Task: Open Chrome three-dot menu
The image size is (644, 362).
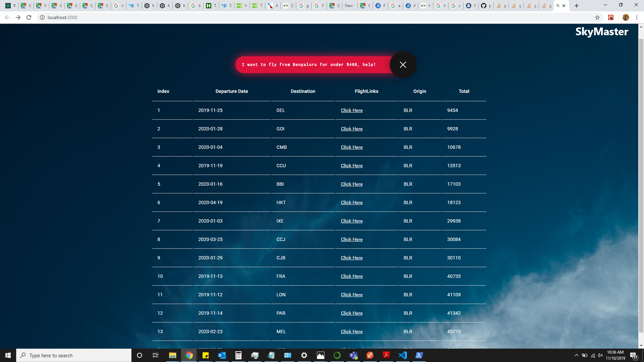Action: (x=637, y=17)
